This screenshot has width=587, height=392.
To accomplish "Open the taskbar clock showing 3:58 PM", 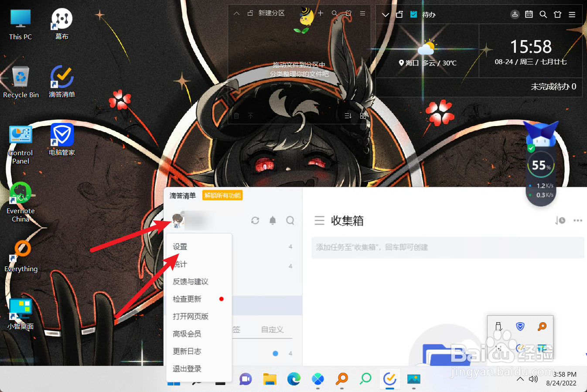I will (x=563, y=379).
